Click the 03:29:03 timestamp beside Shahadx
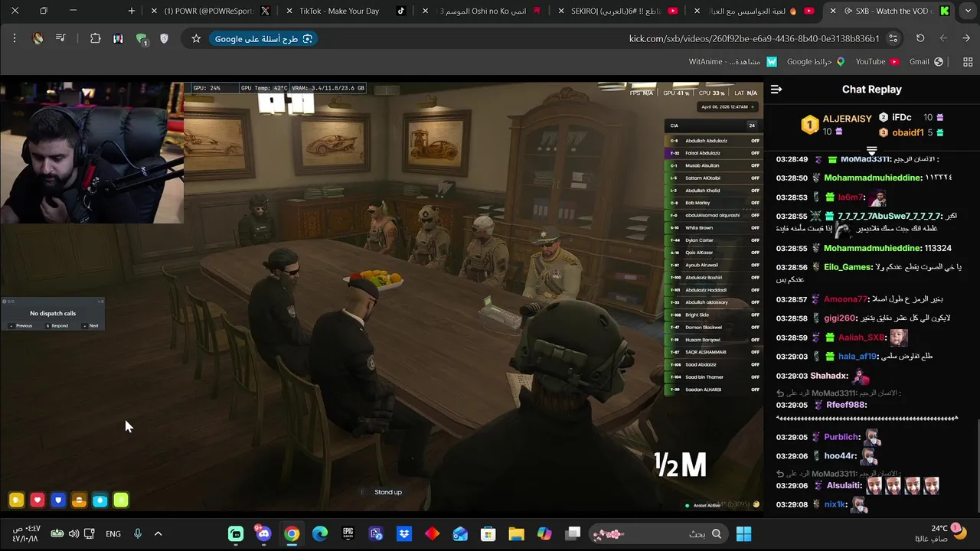The height and width of the screenshot is (551, 980). (791, 376)
